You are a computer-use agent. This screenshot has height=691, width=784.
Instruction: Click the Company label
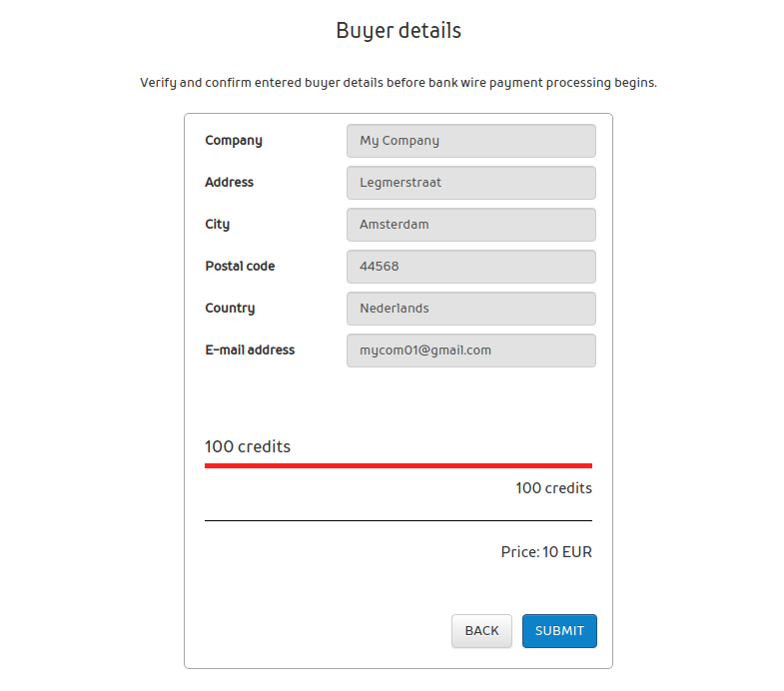[x=234, y=141]
